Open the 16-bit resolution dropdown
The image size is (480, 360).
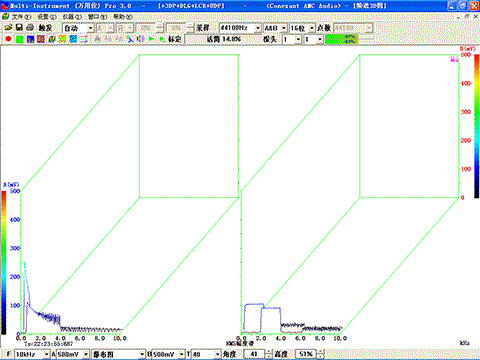312,28
